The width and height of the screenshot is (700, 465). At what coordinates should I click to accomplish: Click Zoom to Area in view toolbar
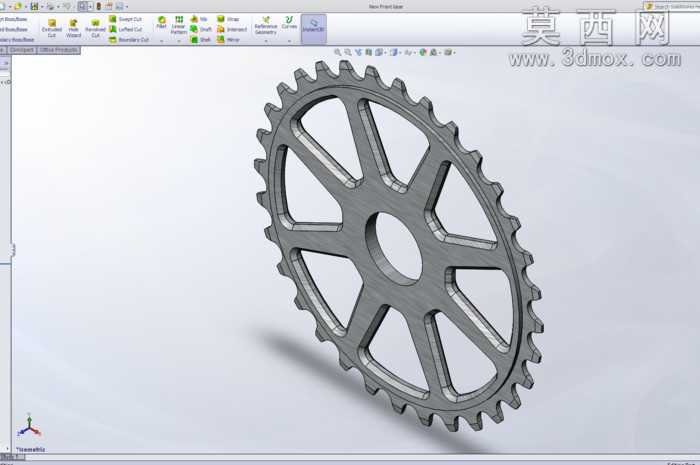(x=348, y=52)
